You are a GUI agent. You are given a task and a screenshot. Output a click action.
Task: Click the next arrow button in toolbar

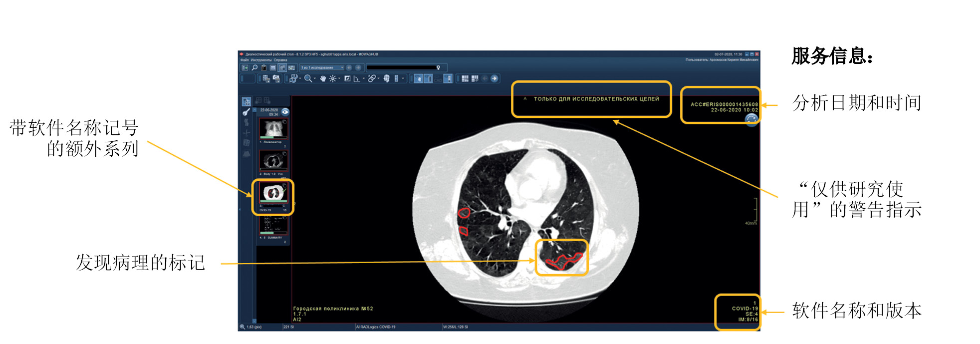point(494,78)
